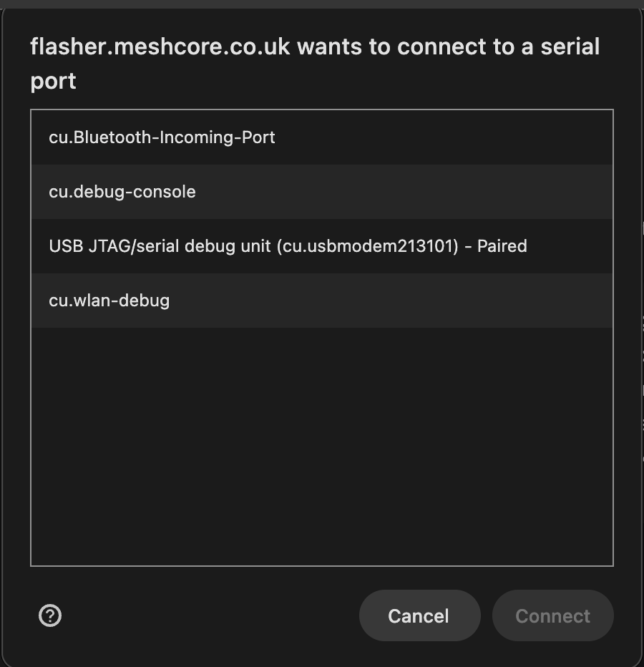644x667 pixels.
Task: Show help for connecting to serial ports
Action: pos(50,615)
